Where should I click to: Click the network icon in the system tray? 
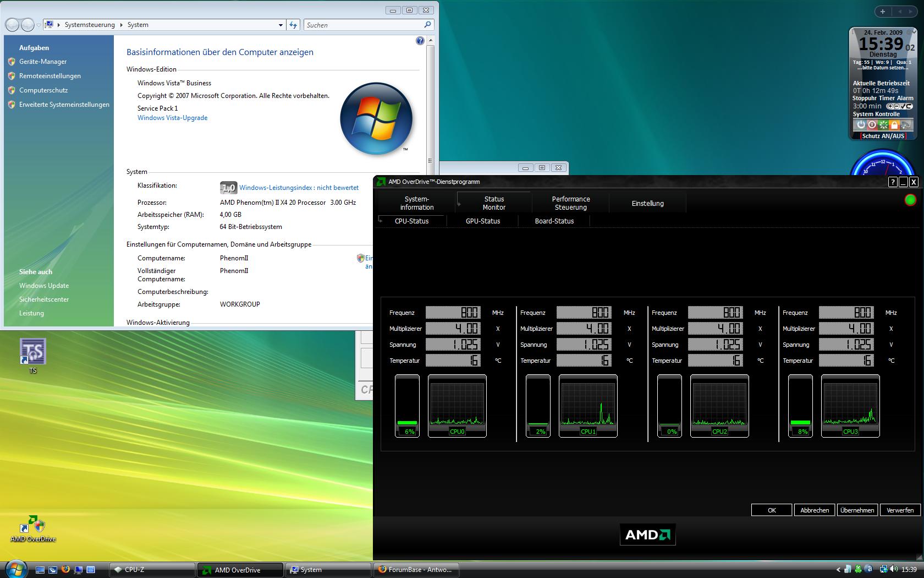pos(883,570)
